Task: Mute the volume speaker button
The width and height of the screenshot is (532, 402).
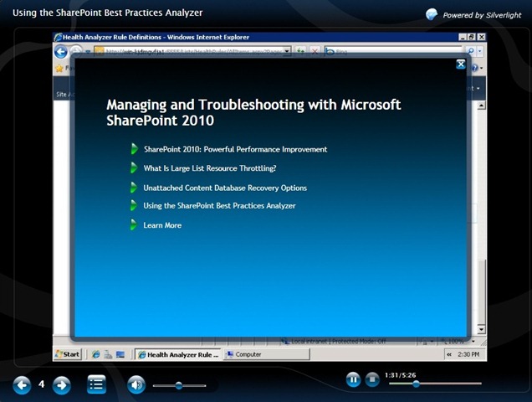Action: pos(136,384)
